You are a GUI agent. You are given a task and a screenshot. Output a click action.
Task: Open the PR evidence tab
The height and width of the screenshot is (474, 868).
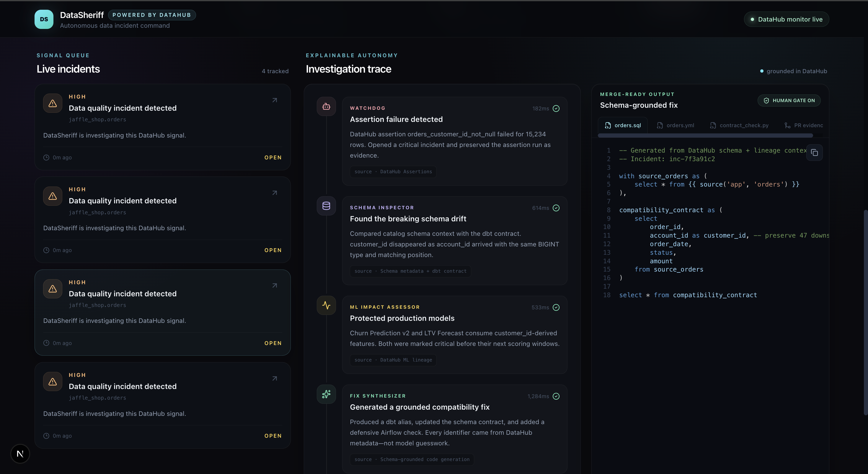(x=803, y=125)
